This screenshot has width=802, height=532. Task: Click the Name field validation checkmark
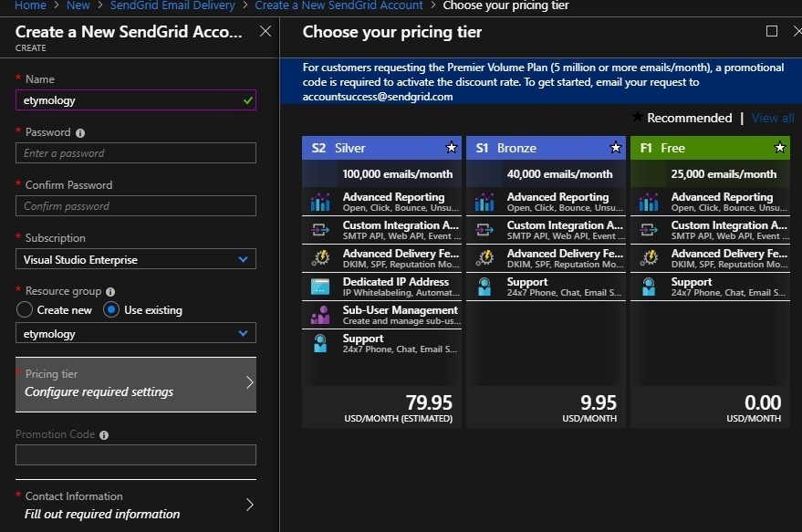point(248,100)
